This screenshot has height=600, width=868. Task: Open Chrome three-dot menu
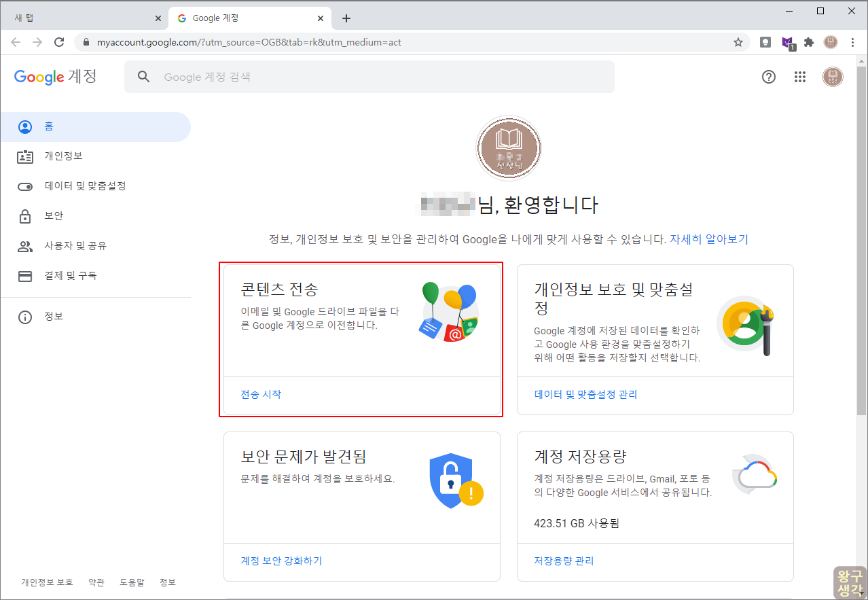pos(852,42)
